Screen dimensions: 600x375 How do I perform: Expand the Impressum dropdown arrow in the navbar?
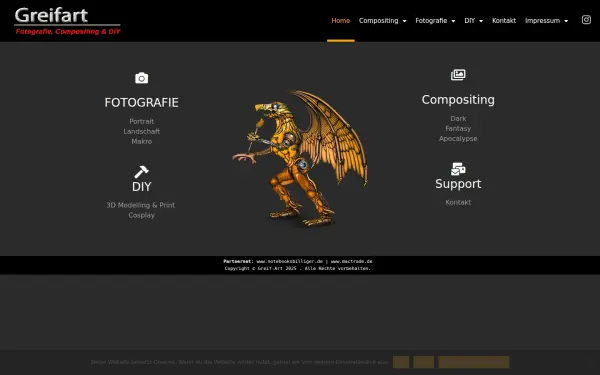coord(566,21)
